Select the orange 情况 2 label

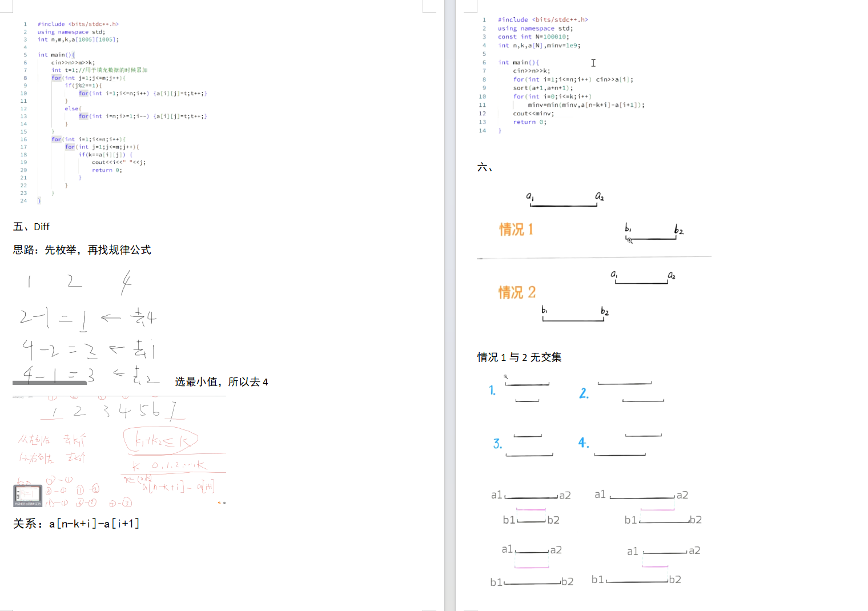pos(517,292)
